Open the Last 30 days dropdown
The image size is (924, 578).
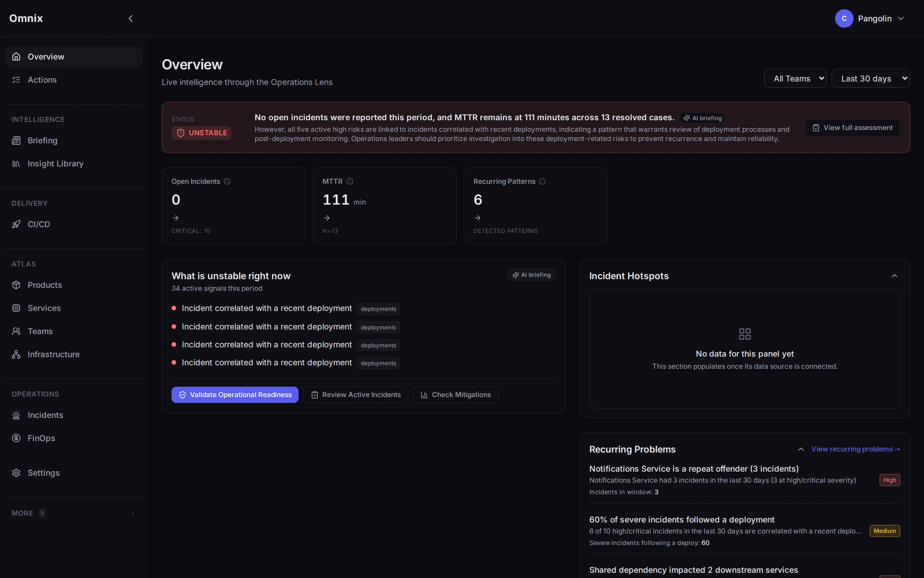pyautogui.click(x=871, y=78)
